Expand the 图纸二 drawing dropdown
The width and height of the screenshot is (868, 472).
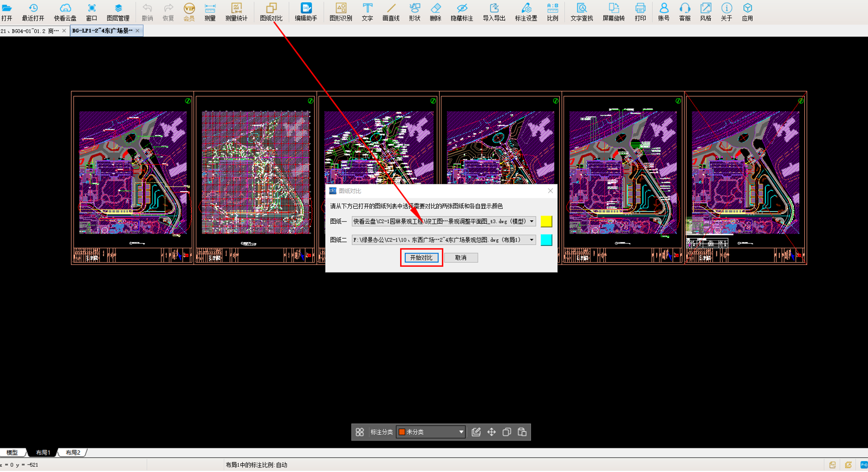(x=532, y=240)
